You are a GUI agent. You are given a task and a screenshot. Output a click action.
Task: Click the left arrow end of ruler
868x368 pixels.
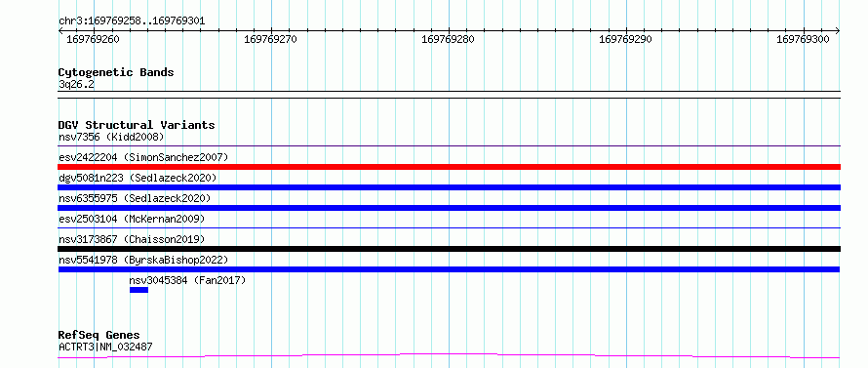(60, 31)
